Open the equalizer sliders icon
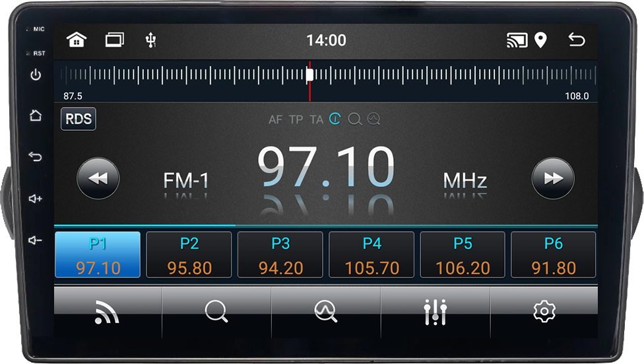The height and width of the screenshot is (364, 644). coord(435,312)
